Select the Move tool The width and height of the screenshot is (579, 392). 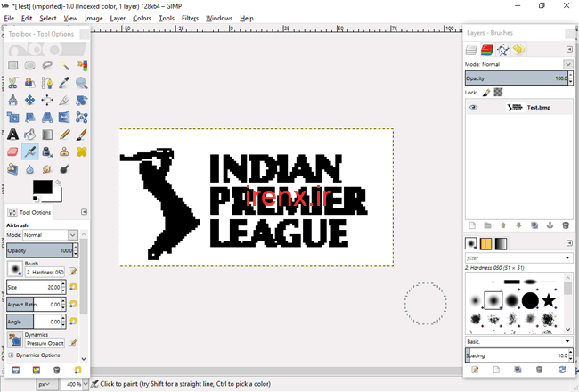[x=30, y=100]
